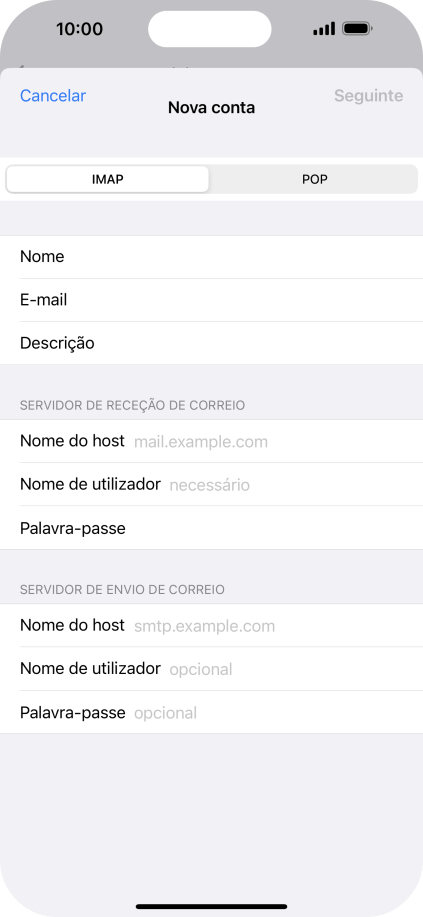Tap incoming server Palavra-passe field
Image resolution: width=423 pixels, height=917 pixels.
click(x=211, y=528)
